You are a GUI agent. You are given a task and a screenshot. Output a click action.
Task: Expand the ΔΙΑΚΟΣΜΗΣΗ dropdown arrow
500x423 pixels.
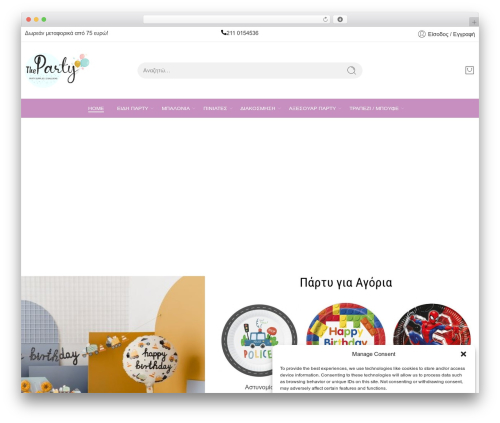pyautogui.click(x=279, y=109)
